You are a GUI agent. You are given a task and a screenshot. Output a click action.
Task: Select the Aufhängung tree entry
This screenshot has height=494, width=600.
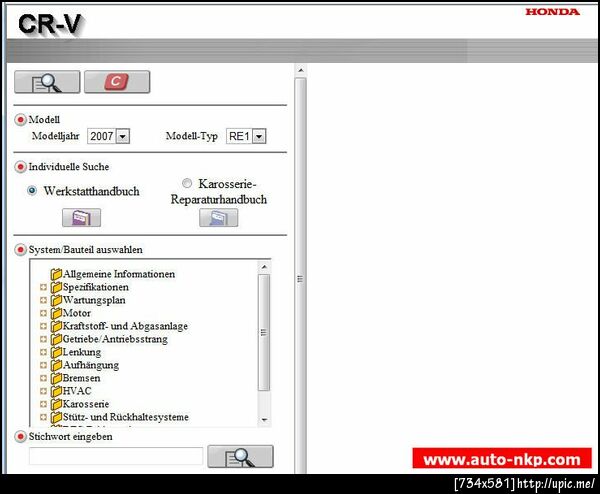(91, 365)
